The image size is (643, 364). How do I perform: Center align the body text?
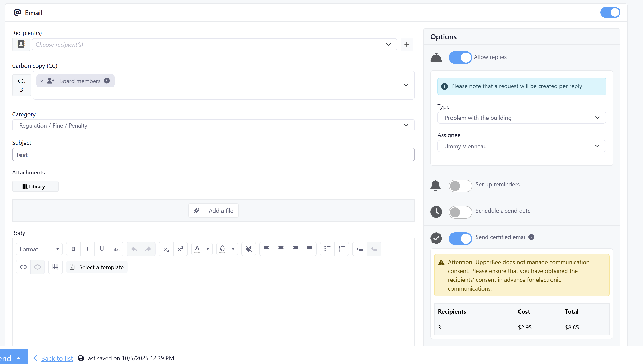281,249
